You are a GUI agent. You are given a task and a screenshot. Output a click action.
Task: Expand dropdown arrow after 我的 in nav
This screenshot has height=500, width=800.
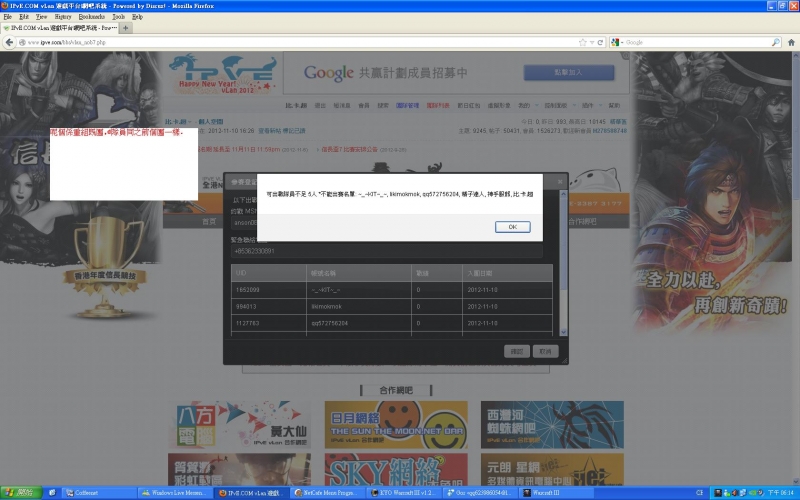(x=537, y=106)
